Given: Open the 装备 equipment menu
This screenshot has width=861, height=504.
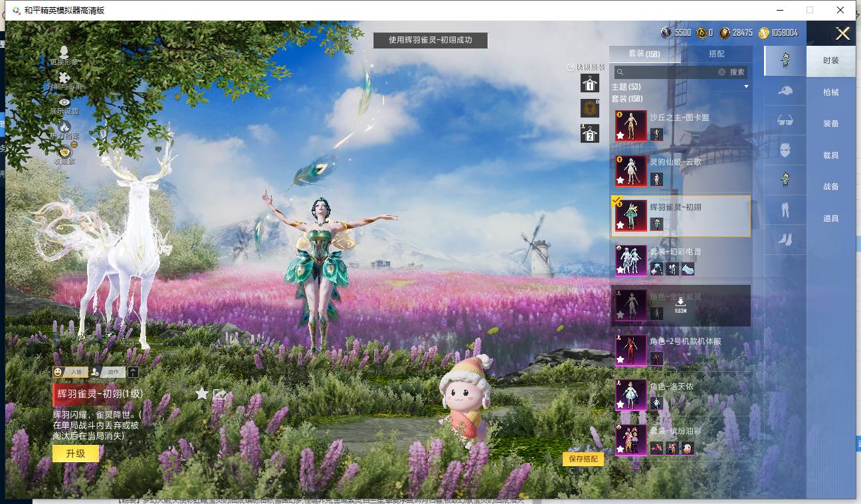Looking at the screenshot, I should coord(831,124).
